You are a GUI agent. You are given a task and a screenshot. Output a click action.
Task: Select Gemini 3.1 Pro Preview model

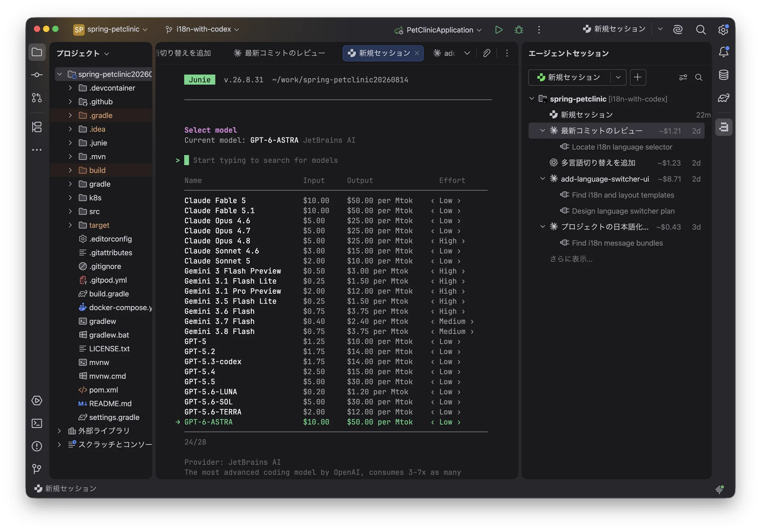336,291
